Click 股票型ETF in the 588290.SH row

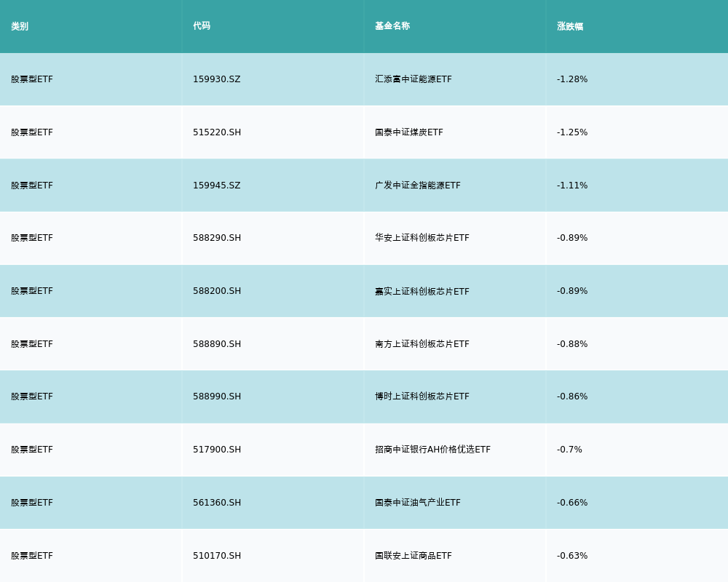click(x=32, y=238)
